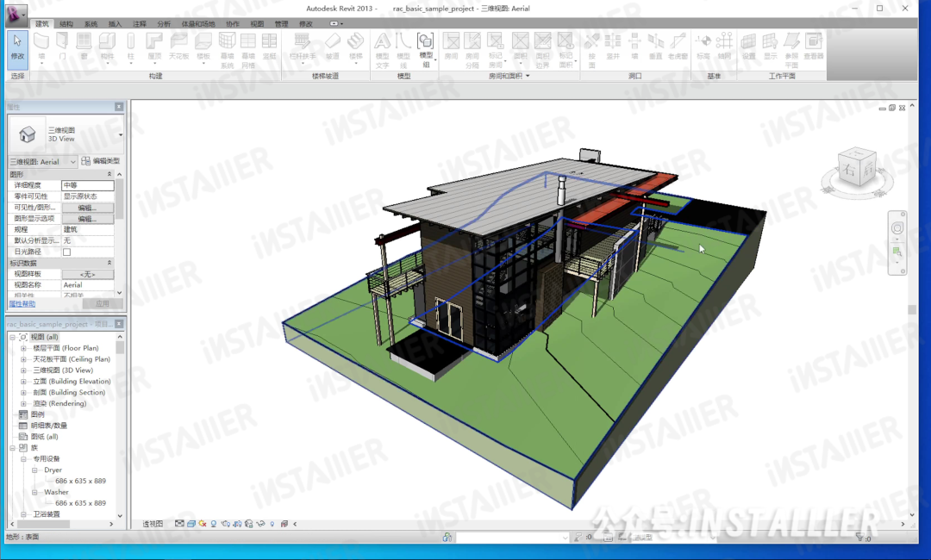
Task: Click the 天花板 (Ceiling) tool
Action: pos(178,47)
